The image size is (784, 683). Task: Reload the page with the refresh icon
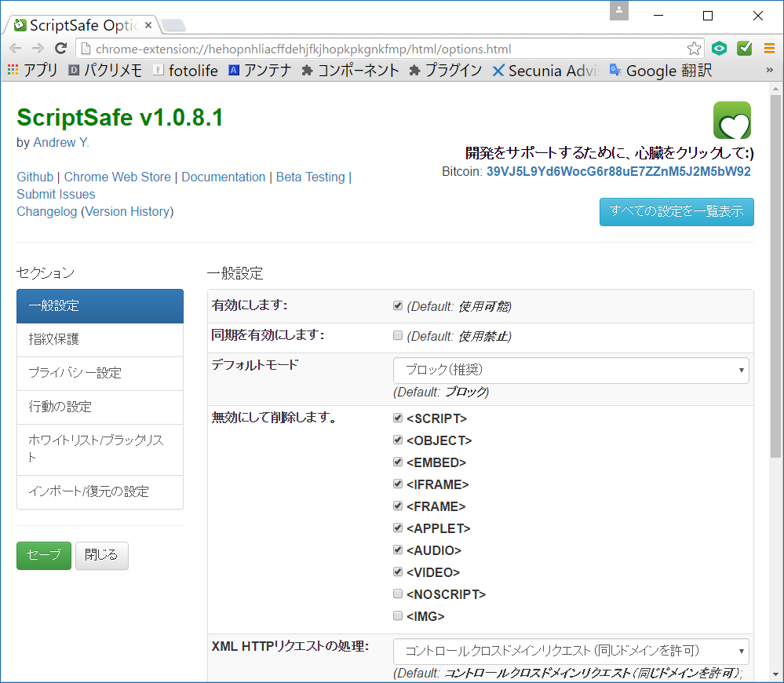[x=60, y=48]
